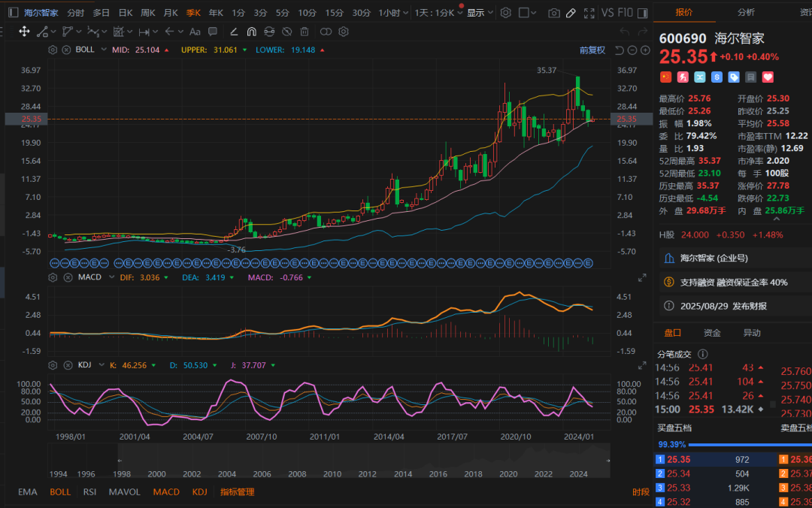The image size is (812, 508).
Task: Open the MACD indicator dropdown
Action: click(111, 277)
